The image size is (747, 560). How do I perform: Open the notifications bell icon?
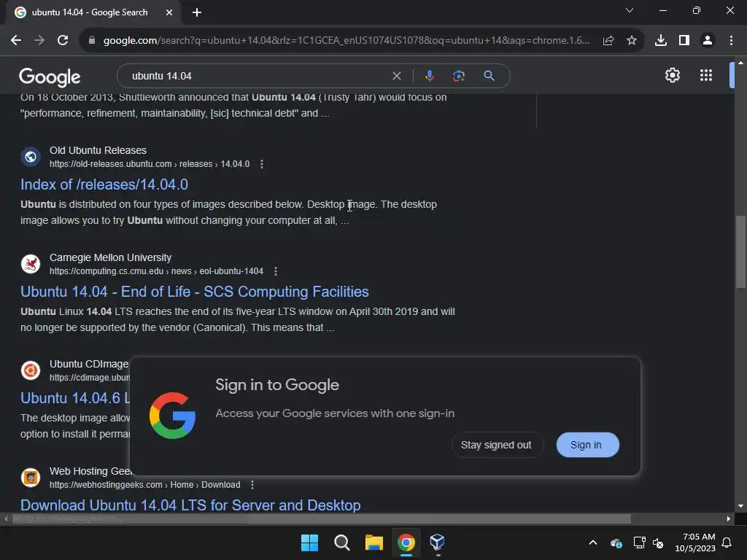[x=727, y=542]
